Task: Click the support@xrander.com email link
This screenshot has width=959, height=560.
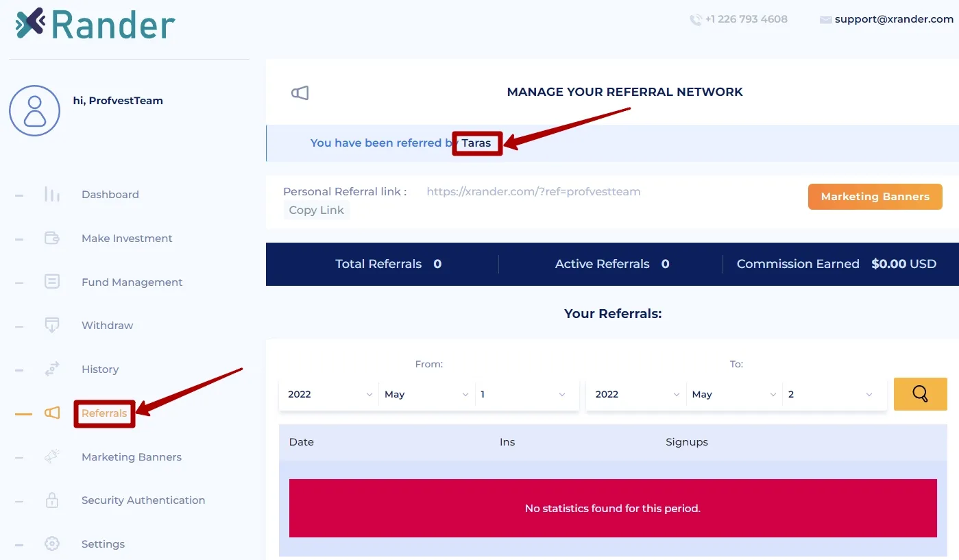Action: (894, 19)
